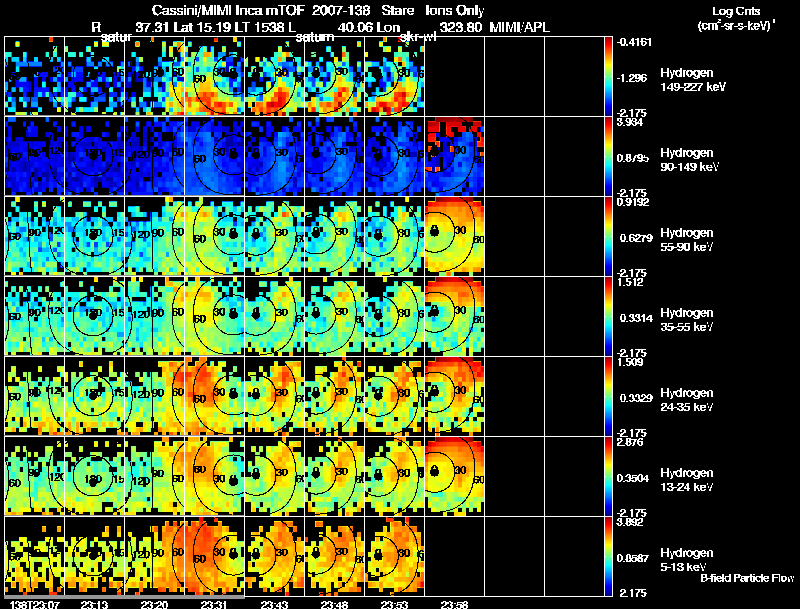Click the Hydrogen 149-227 keV color bar
This screenshot has height=609, width=800.
[x=608, y=76]
